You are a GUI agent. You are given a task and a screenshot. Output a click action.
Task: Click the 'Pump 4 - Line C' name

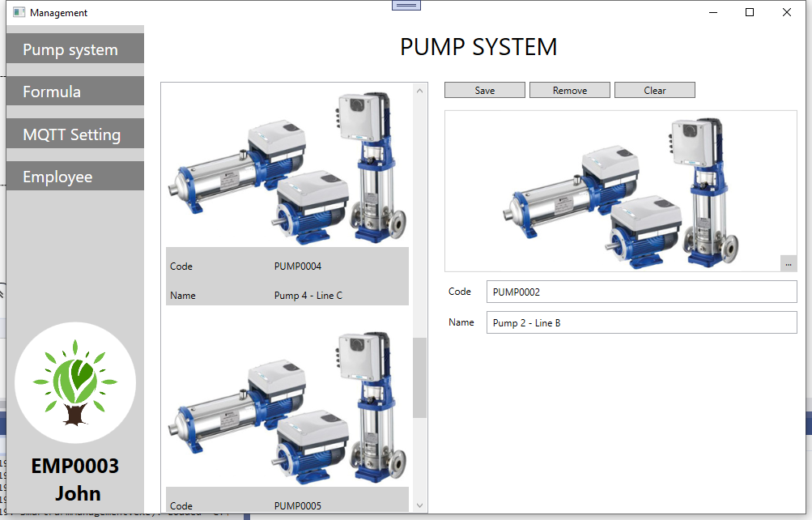click(308, 295)
